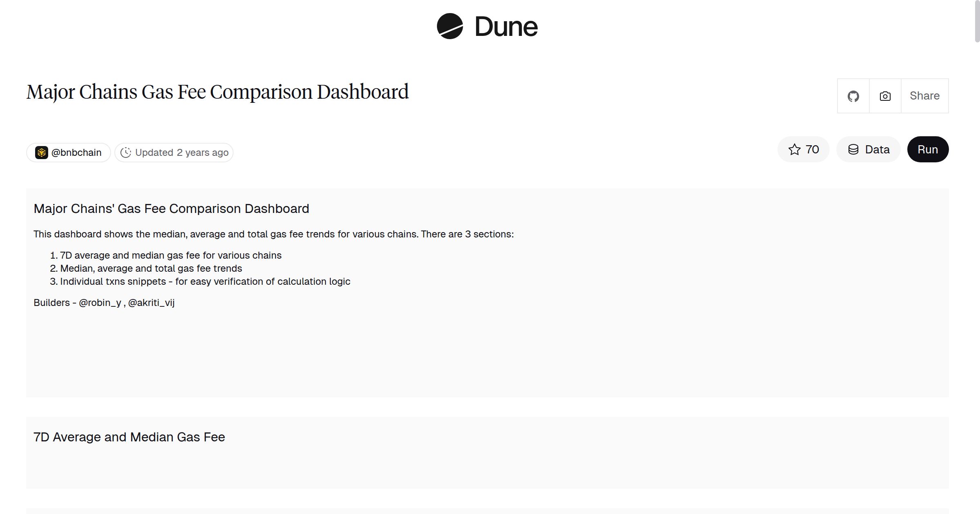Viewport: 980px width, 514px height.
Task: Select the dashboard title text
Action: pyautogui.click(x=217, y=91)
